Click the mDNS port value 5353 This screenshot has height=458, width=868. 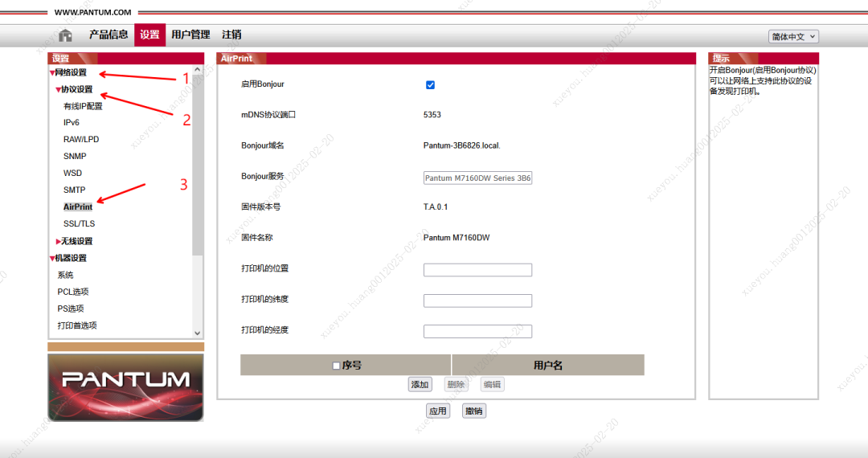pos(432,114)
